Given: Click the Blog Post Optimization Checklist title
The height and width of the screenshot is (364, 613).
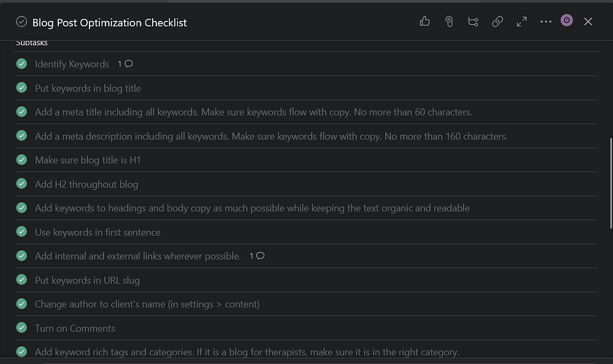Looking at the screenshot, I should (110, 23).
